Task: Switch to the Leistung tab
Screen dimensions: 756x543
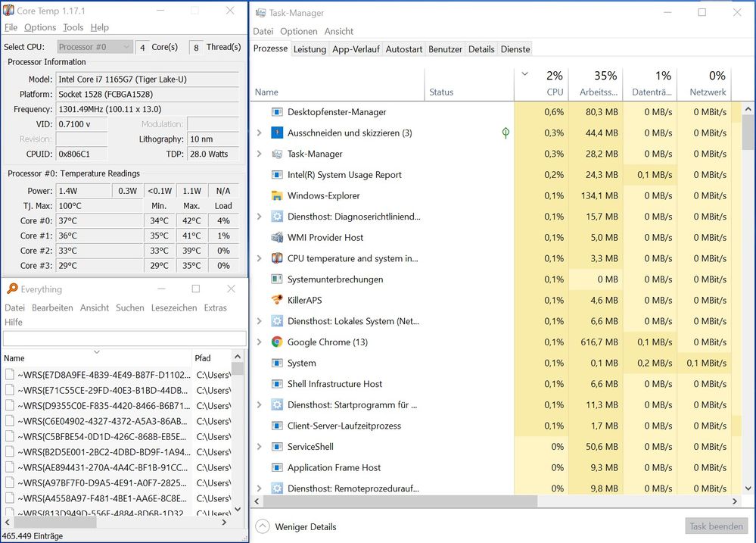Action: (x=310, y=49)
